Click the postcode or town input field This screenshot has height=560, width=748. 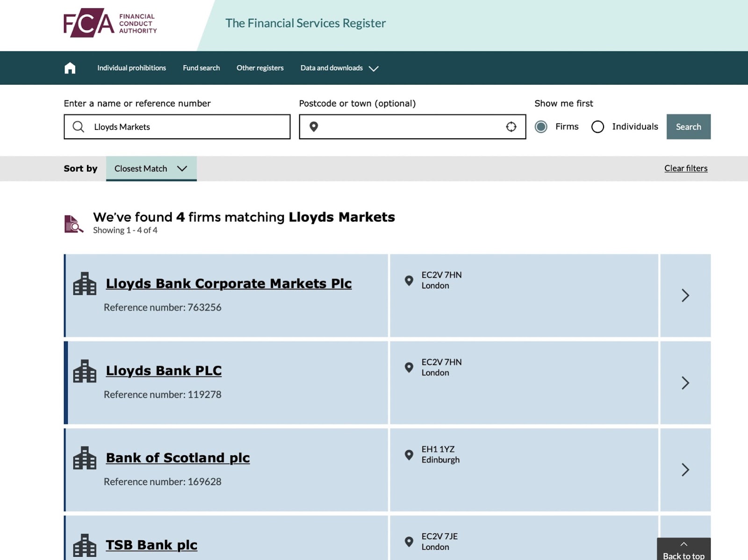click(412, 127)
